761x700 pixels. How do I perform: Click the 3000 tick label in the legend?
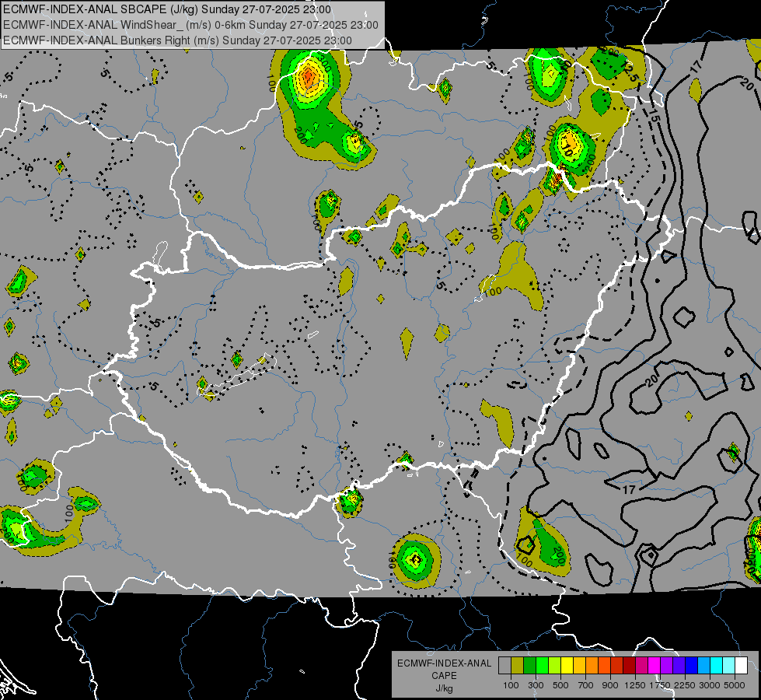pos(710,685)
